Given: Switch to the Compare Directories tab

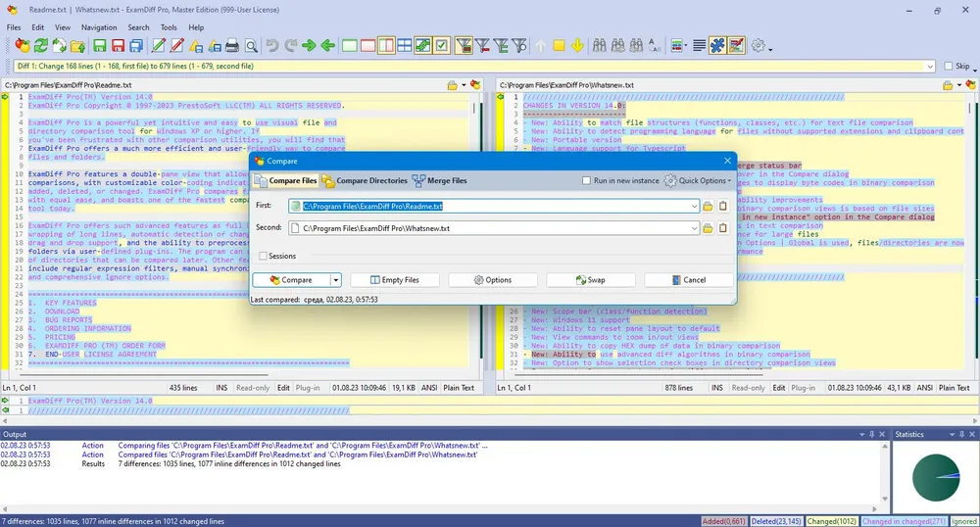Looking at the screenshot, I should click(x=365, y=180).
